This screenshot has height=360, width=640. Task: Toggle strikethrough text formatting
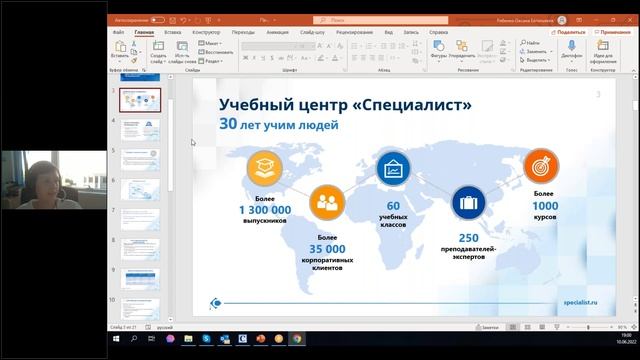[x=281, y=58]
